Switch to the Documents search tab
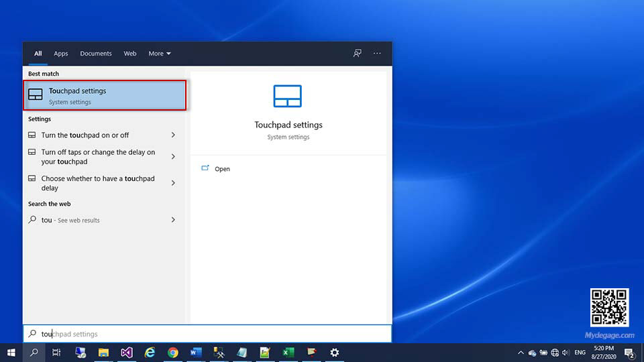 tap(96, 54)
